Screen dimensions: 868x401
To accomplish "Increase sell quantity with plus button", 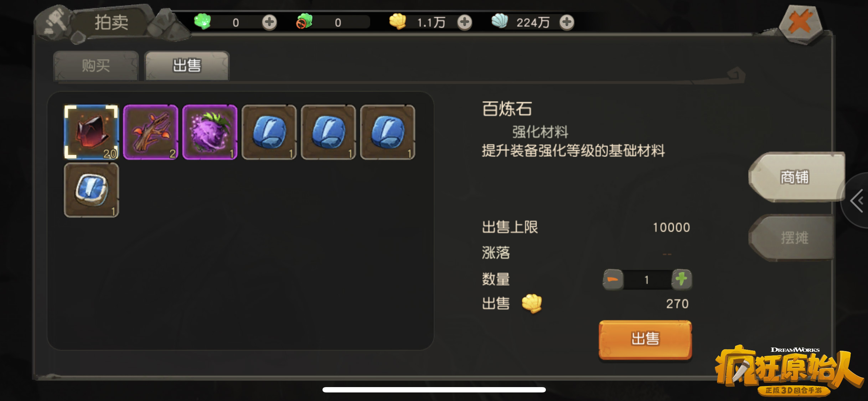I will [682, 279].
